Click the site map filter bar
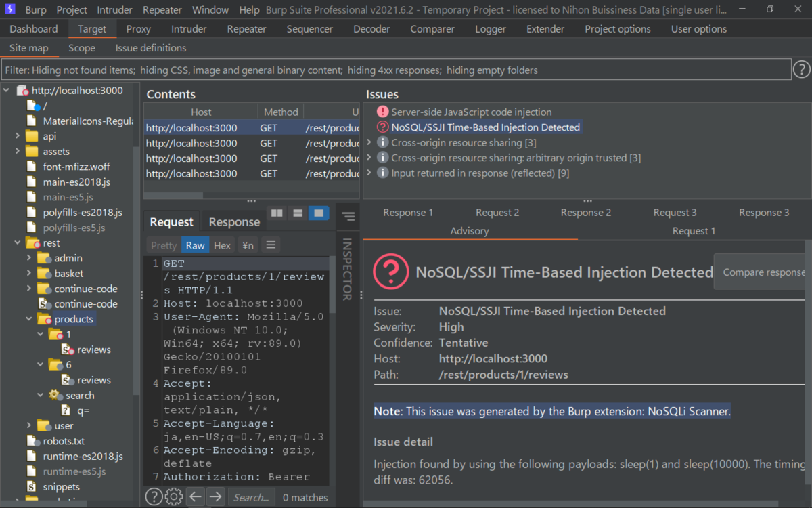 point(397,70)
